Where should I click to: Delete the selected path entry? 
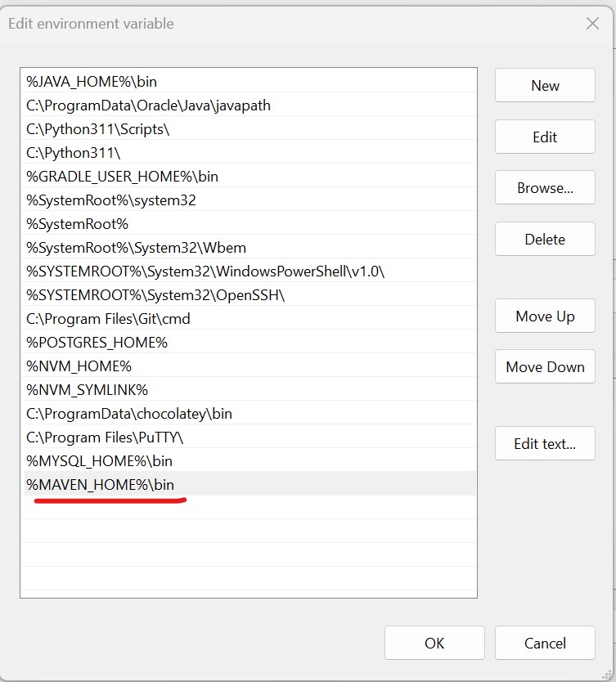545,240
